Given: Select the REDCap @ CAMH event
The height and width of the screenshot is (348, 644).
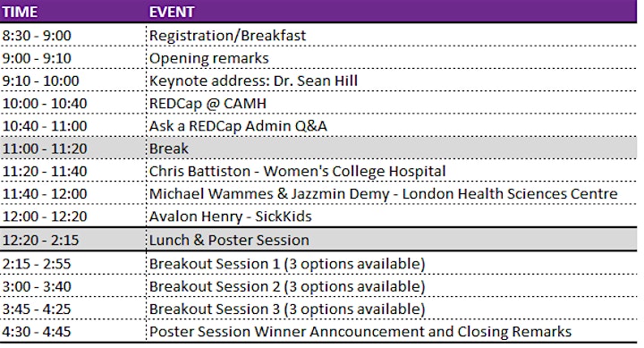Looking at the screenshot, I should [x=208, y=103].
